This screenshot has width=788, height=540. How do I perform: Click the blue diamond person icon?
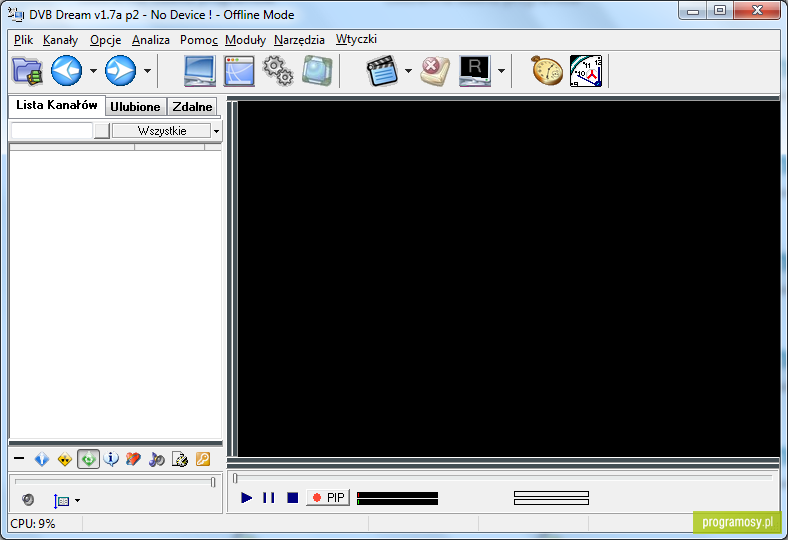pos(42,459)
